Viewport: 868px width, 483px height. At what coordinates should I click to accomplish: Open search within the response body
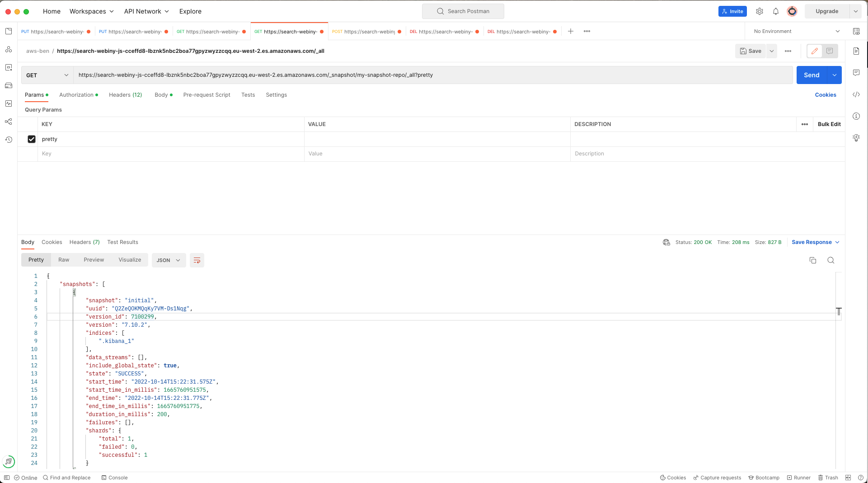pyautogui.click(x=831, y=260)
